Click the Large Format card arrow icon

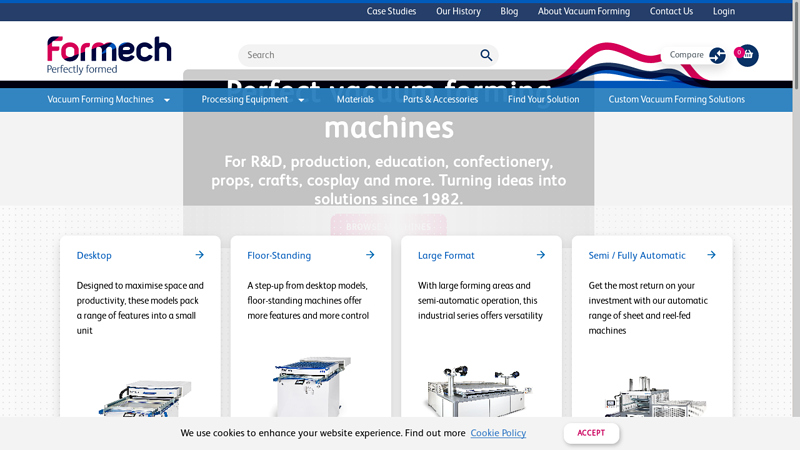pos(541,255)
